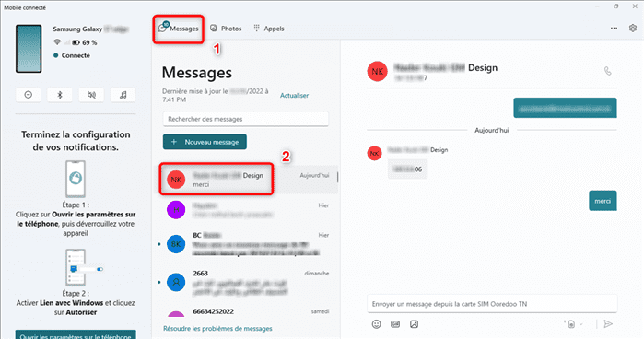This screenshot has width=644, height=339.
Task: Open the emoji picker
Action: (376, 324)
